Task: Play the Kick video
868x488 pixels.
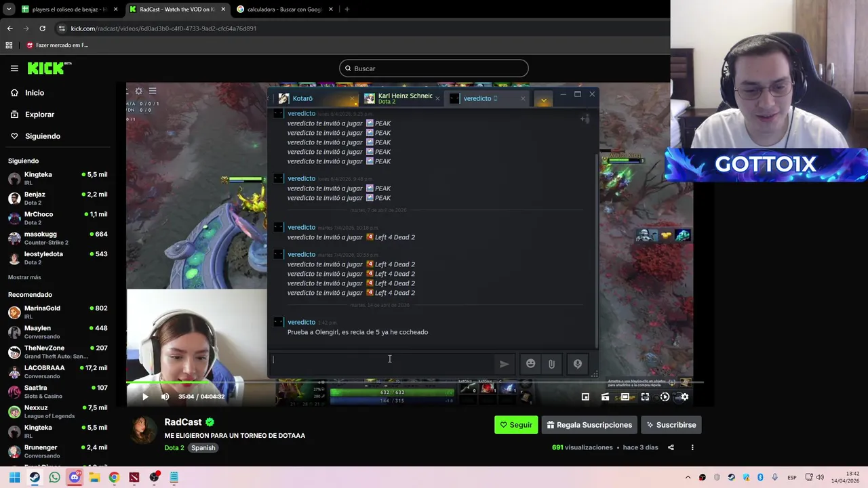Action: pos(144,396)
